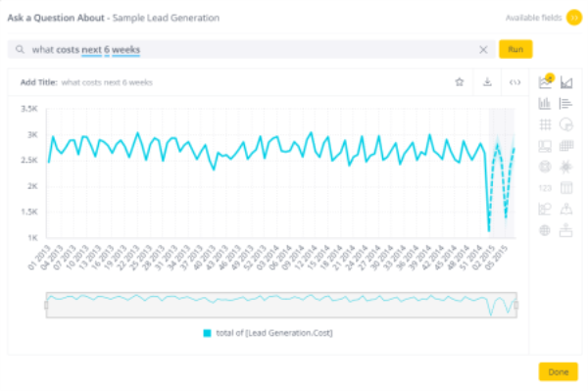Edit the Add Title text field
The width and height of the screenshot is (588, 391).
click(107, 82)
